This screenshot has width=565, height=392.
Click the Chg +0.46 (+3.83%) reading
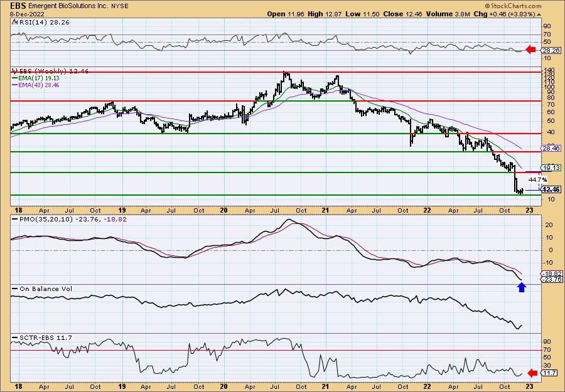pos(505,14)
